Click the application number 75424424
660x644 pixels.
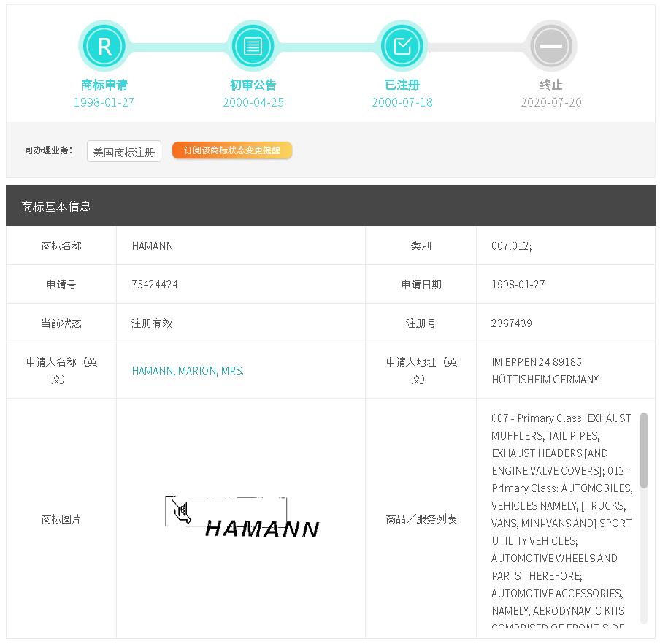tap(155, 284)
